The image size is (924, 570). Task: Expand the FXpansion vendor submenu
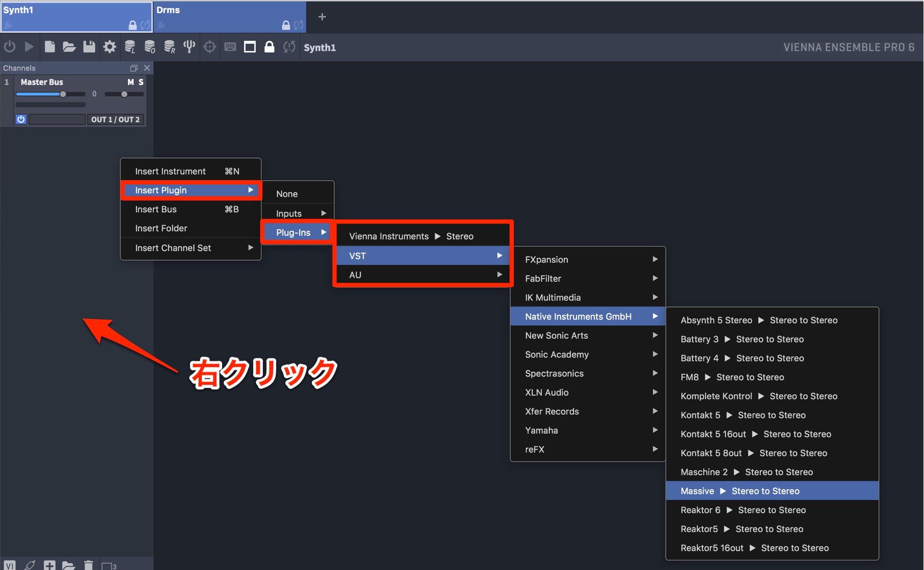(588, 259)
